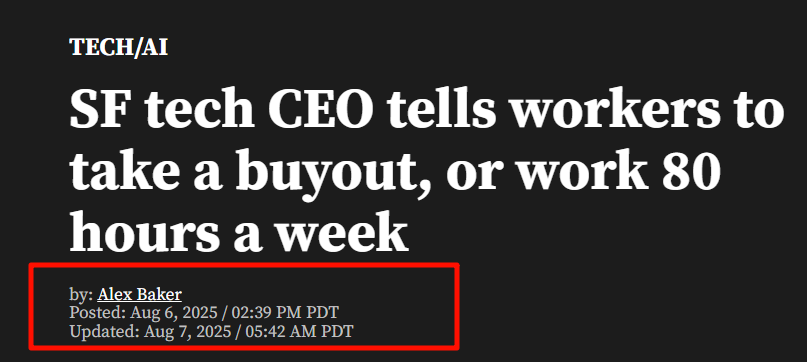
Task: Click the word "tells" in the headline
Action: point(442,110)
